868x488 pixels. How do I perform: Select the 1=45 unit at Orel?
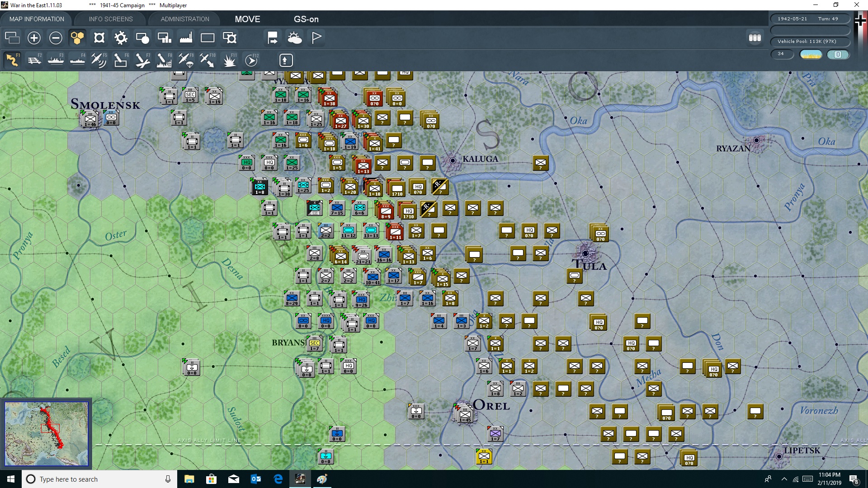point(465,414)
